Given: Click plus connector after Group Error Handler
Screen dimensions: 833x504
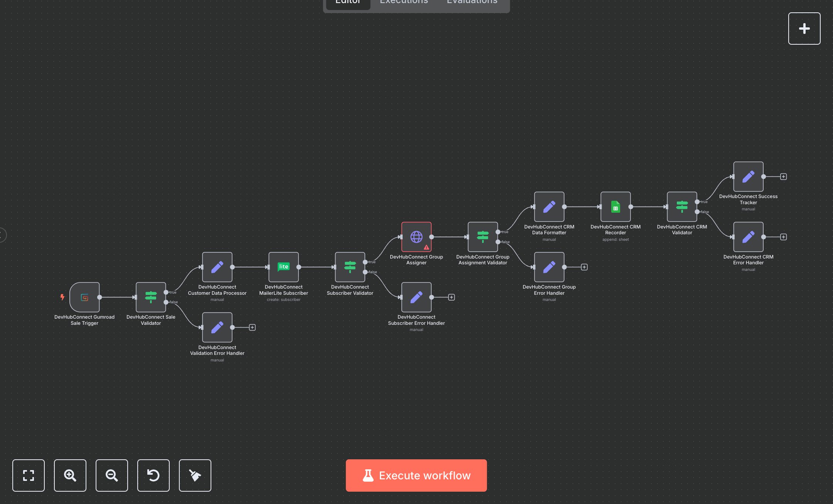Looking at the screenshot, I should (x=584, y=267).
